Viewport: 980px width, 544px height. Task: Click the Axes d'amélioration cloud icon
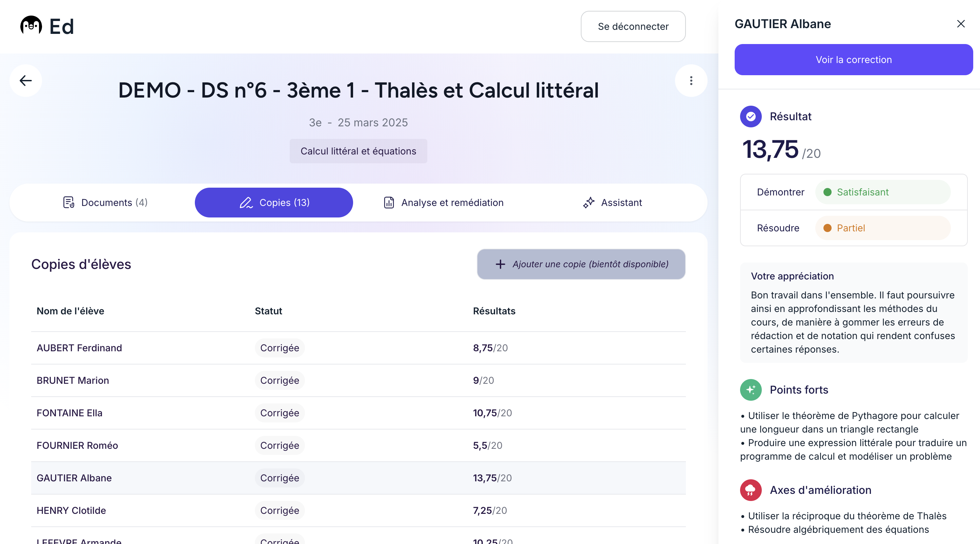751,490
